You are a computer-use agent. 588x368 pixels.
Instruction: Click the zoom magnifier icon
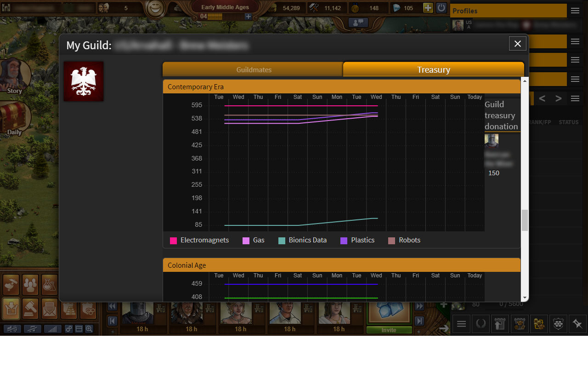(x=89, y=329)
